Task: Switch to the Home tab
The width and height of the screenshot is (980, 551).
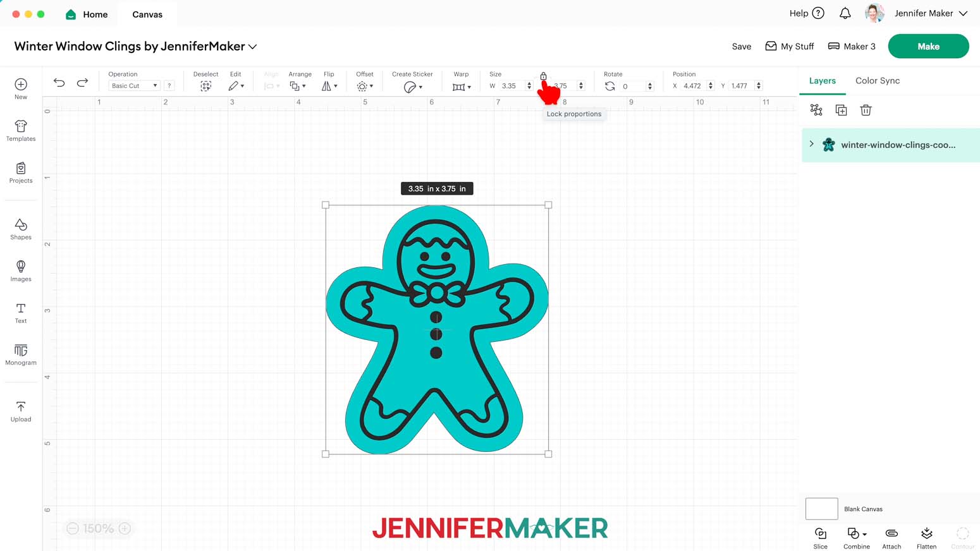Action: point(87,14)
